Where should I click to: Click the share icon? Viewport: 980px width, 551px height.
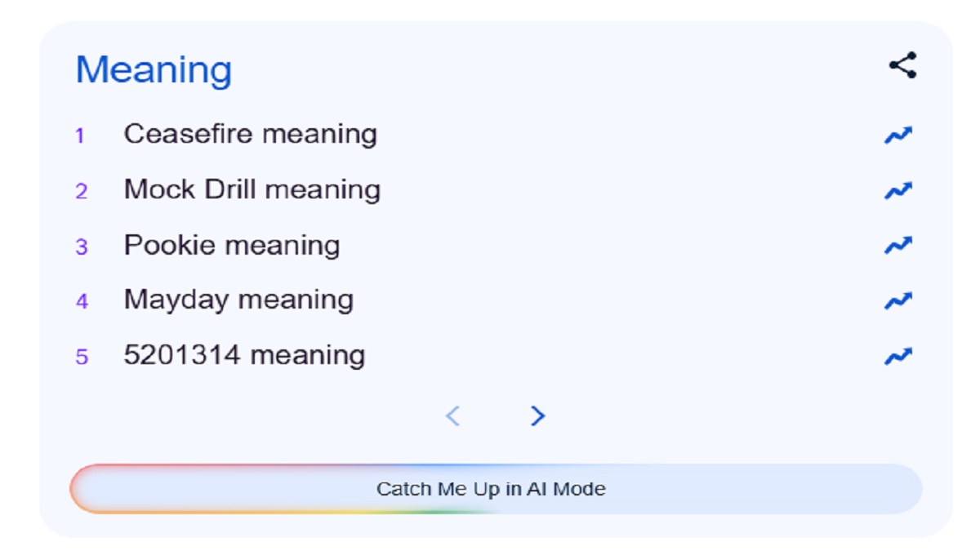902,65
